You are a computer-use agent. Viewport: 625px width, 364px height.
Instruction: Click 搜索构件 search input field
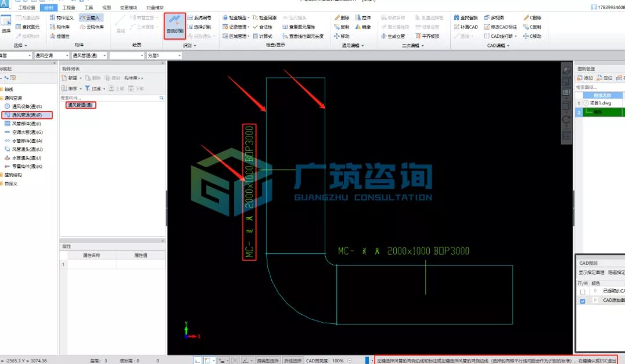109,98
